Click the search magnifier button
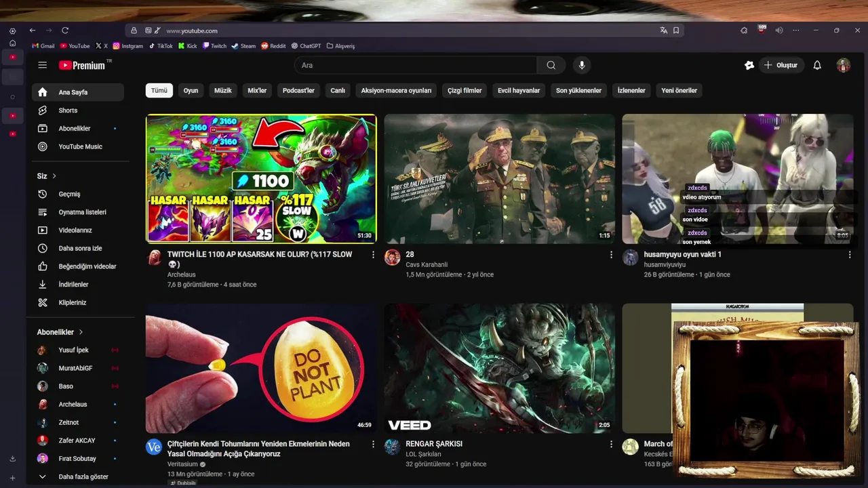 (x=551, y=65)
